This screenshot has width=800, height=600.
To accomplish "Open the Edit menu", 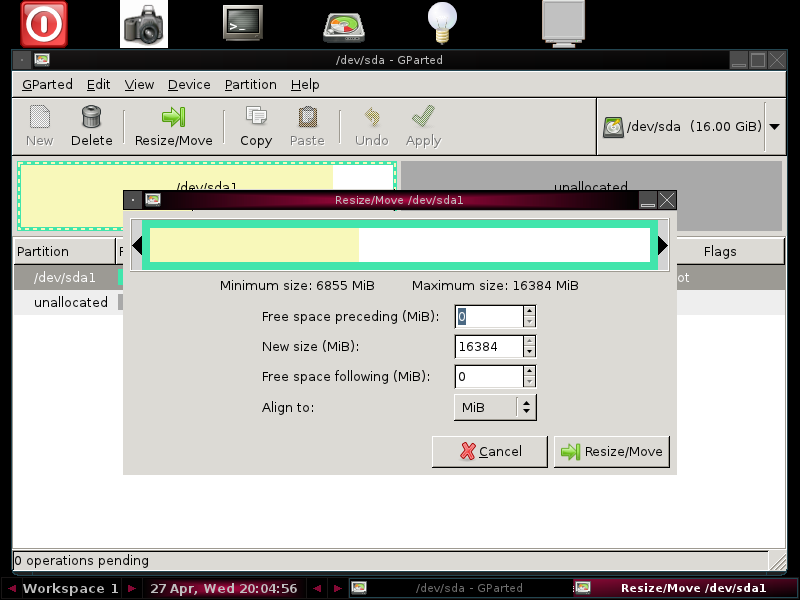I will 98,84.
